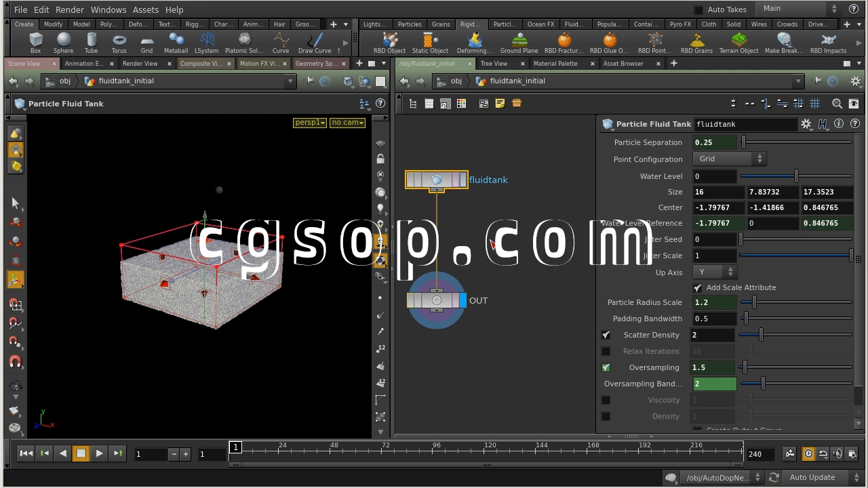The image size is (868, 488).
Task: Open the no cam camera menu
Action: [x=347, y=123]
